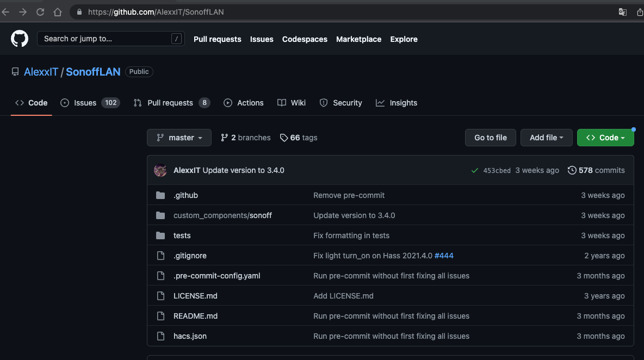The height and width of the screenshot is (360, 644).
Task: Expand the Add file dropdown
Action: coord(546,138)
